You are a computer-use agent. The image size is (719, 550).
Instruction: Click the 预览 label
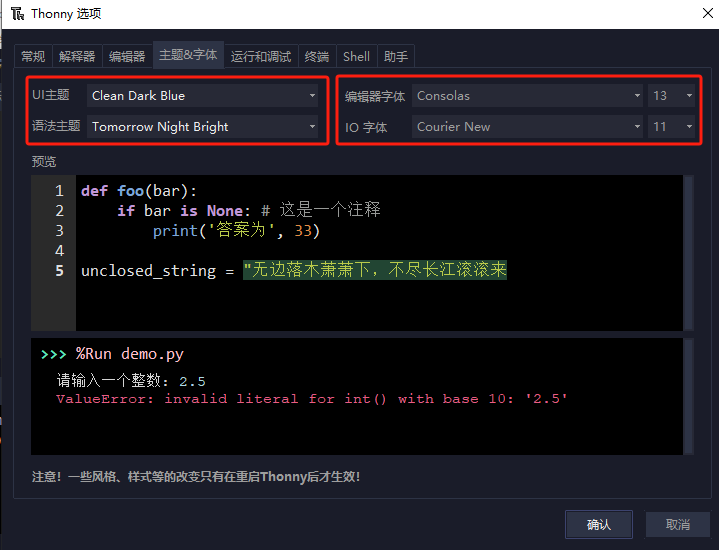[44, 161]
